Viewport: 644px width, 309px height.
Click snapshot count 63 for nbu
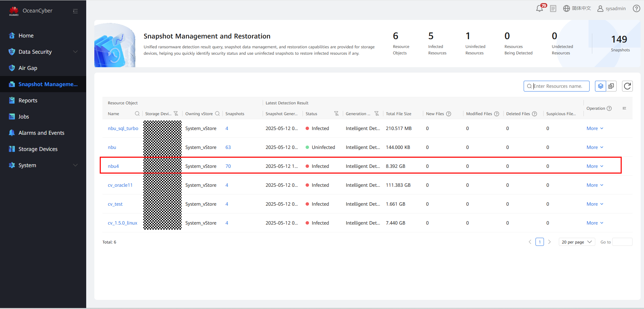point(228,147)
